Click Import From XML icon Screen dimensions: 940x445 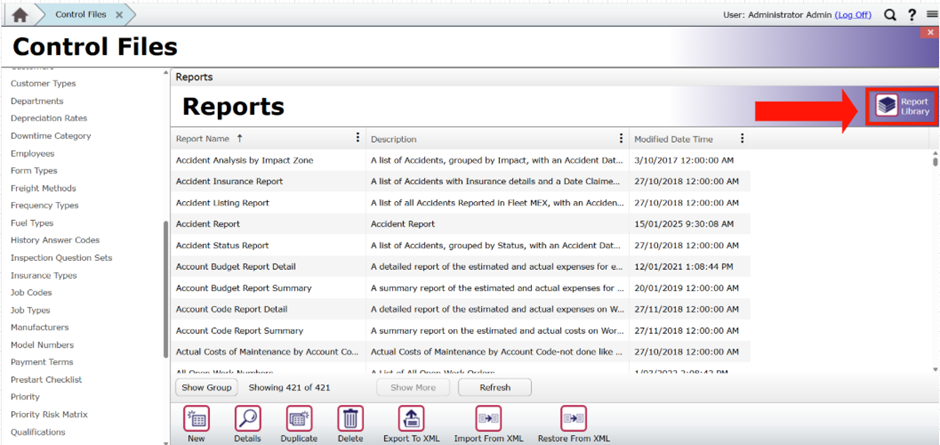pos(488,419)
